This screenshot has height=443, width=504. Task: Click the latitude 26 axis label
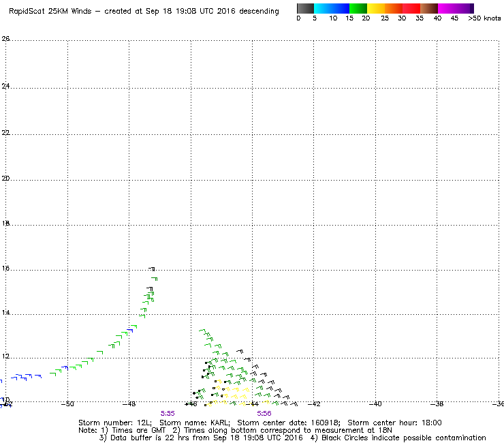point(5,39)
